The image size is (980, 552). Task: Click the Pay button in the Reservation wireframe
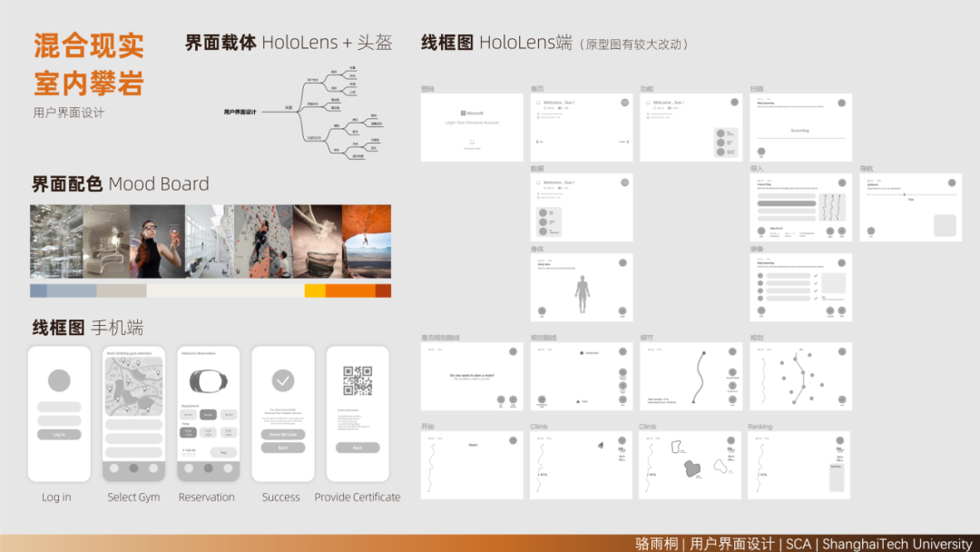point(224,452)
